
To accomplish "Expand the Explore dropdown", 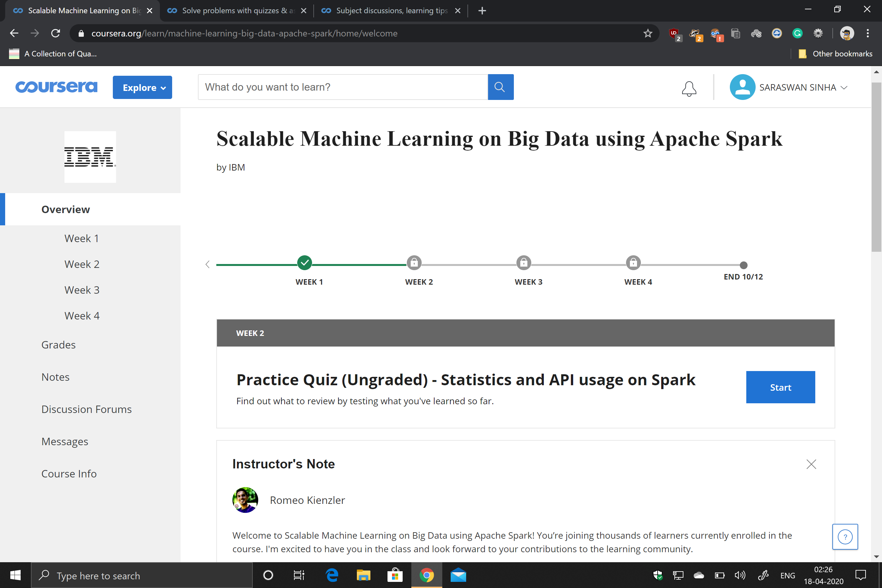I will 142,87.
